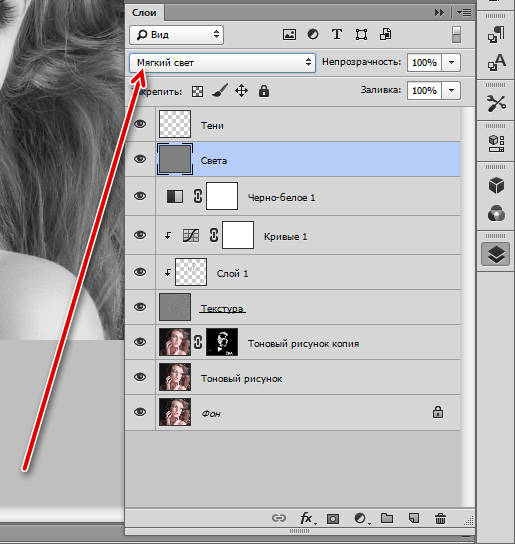Open the Мягкий свет blend mode dropdown
Viewport: 515px width, 544px height.
tap(222, 63)
